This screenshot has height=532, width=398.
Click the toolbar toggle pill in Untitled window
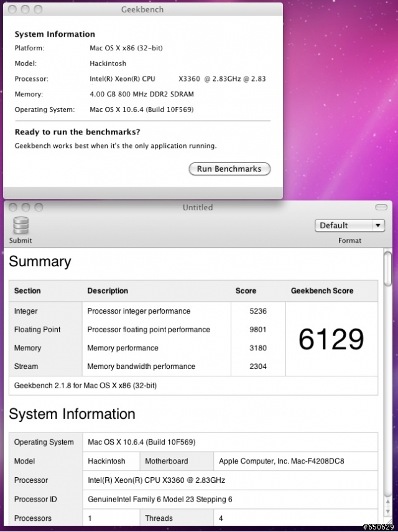pyautogui.click(x=381, y=207)
